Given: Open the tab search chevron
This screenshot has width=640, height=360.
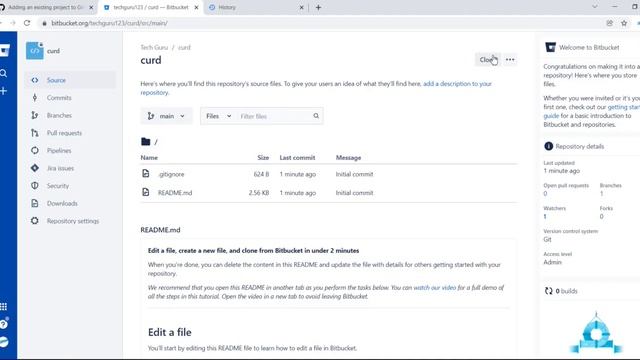Looking at the screenshot, I should click(595, 7).
